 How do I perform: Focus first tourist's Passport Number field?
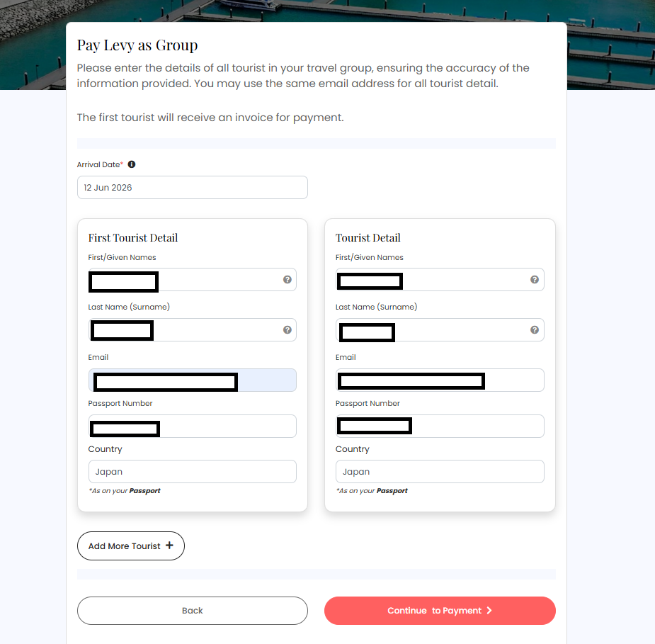pyautogui.click(x=193, y=426)
